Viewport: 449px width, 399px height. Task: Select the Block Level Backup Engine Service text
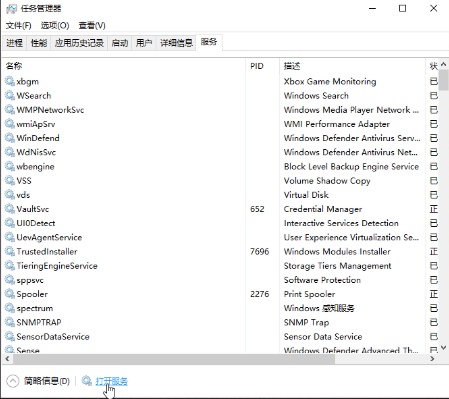click(x=351, y=166)
